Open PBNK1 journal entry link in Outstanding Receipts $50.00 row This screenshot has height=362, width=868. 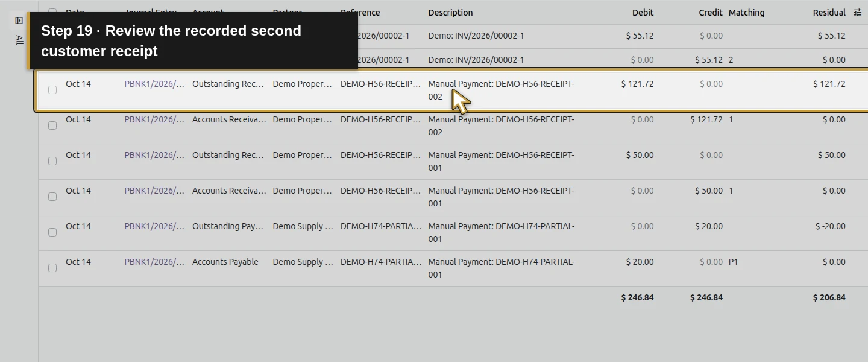(154, 155)
